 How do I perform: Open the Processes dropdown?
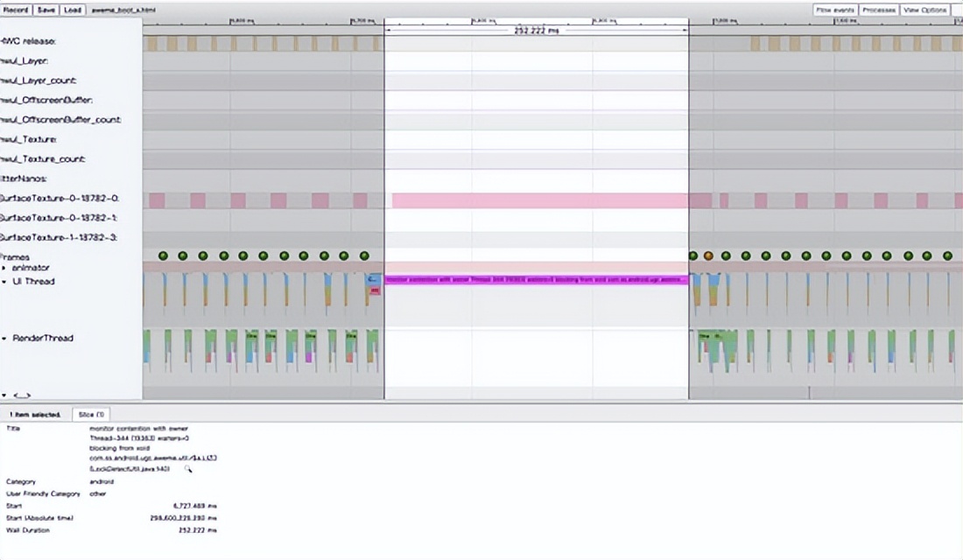(879, 10)
